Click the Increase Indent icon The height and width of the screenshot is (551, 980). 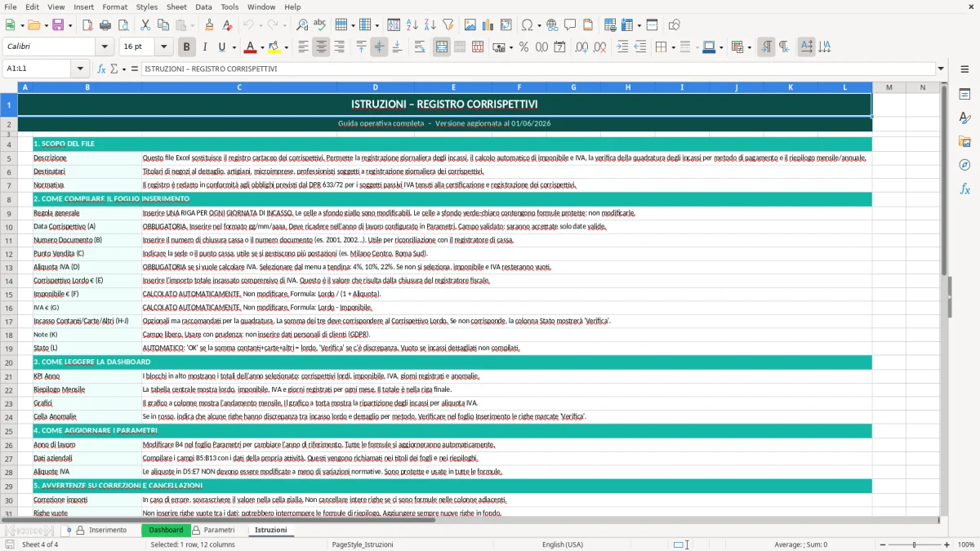point(622,47)
